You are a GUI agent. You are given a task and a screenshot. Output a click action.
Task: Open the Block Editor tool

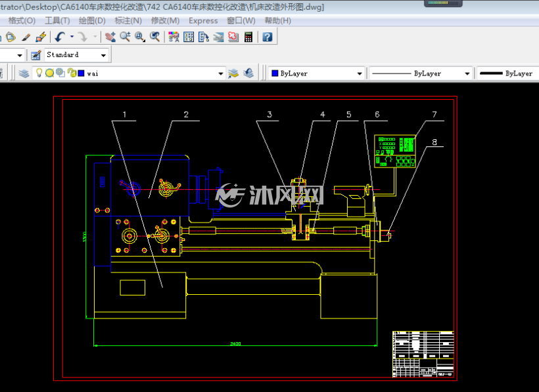click(41, 37)
